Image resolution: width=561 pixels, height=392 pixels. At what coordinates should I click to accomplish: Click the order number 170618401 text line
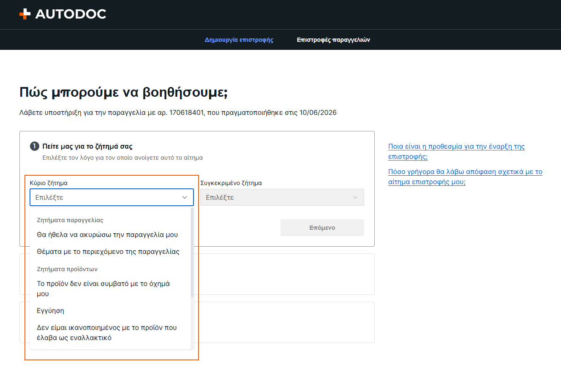tap(178, 113)
